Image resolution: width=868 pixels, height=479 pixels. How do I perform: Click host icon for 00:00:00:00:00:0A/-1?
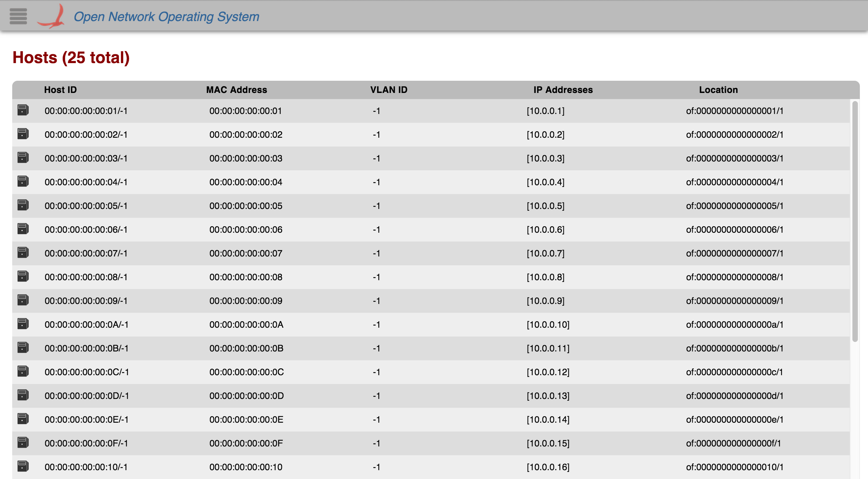(x=23, y=324)
